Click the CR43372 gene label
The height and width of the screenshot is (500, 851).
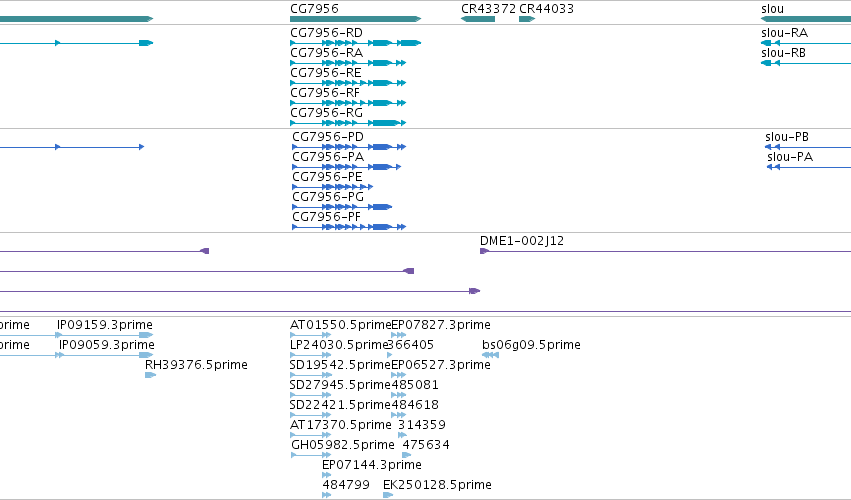click(x=488, y=9)
